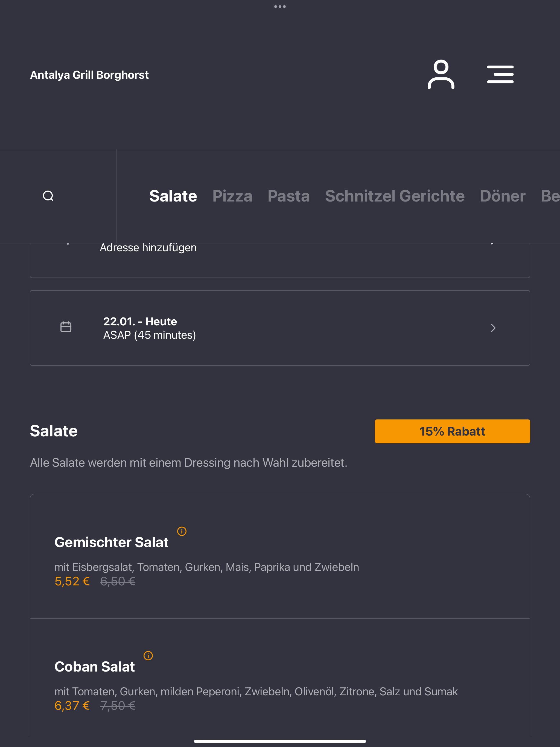The width and height of the screenshot is (560, 747).
Task: Open the 22.01. - Heute time selector
Action: pyautogui.click(x=280, y=328)
